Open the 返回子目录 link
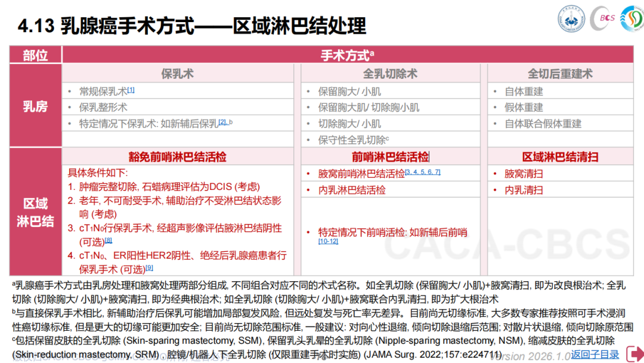Screen dimensions: 644x363 tap(595, 355)
